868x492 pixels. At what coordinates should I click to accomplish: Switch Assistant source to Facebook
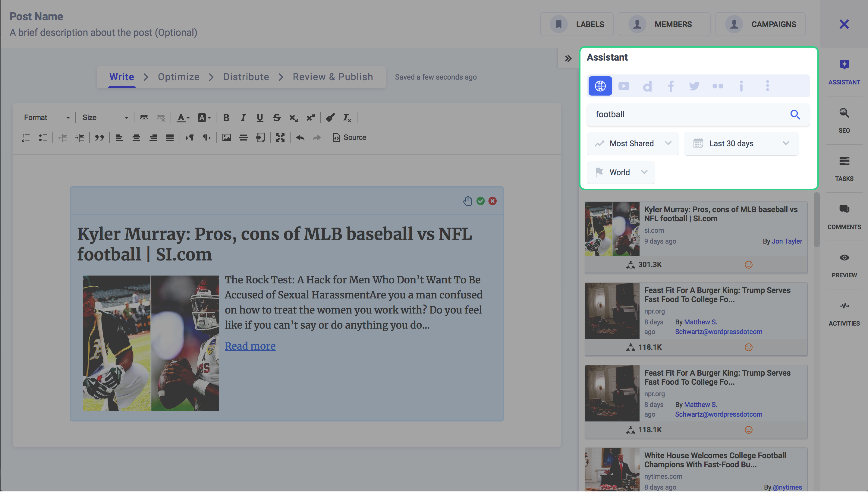[671, 86]
